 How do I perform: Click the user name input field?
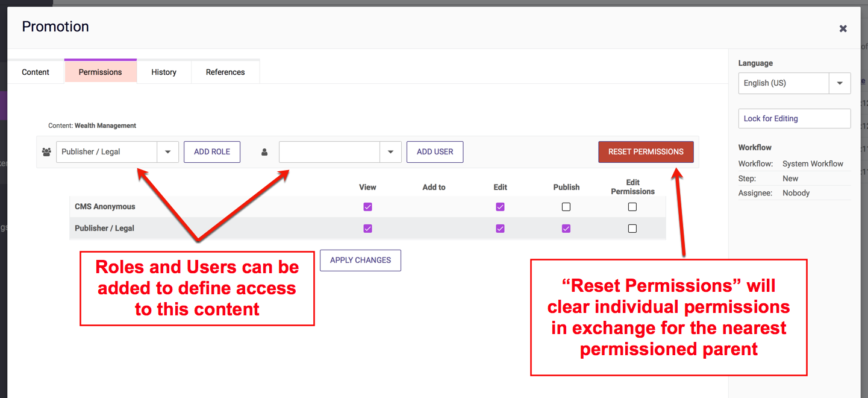click(329, 152)
